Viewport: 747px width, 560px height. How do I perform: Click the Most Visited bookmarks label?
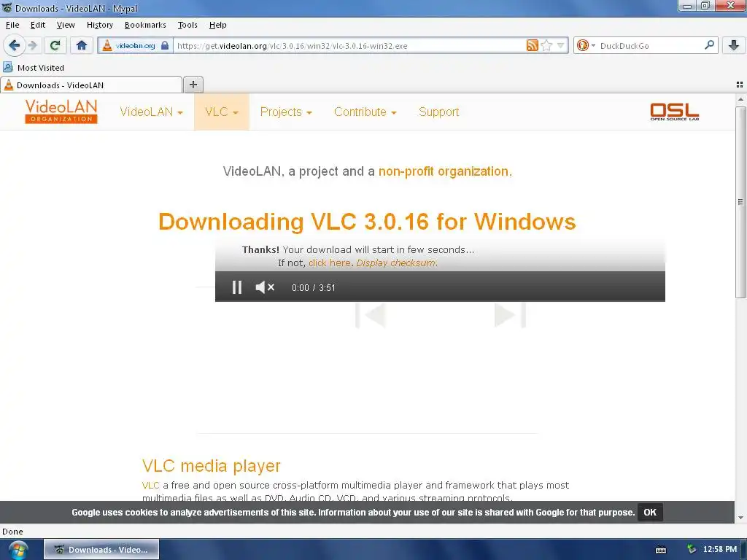coord(41,68)
